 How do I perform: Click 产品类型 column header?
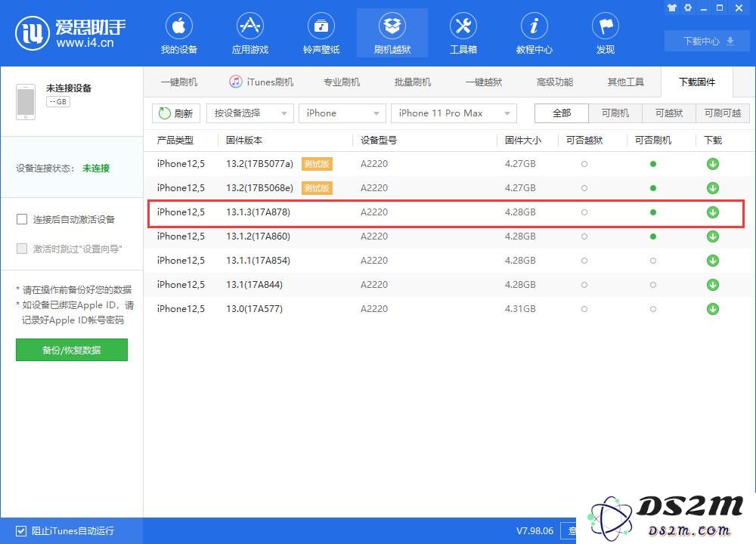(x=175, y=141)
